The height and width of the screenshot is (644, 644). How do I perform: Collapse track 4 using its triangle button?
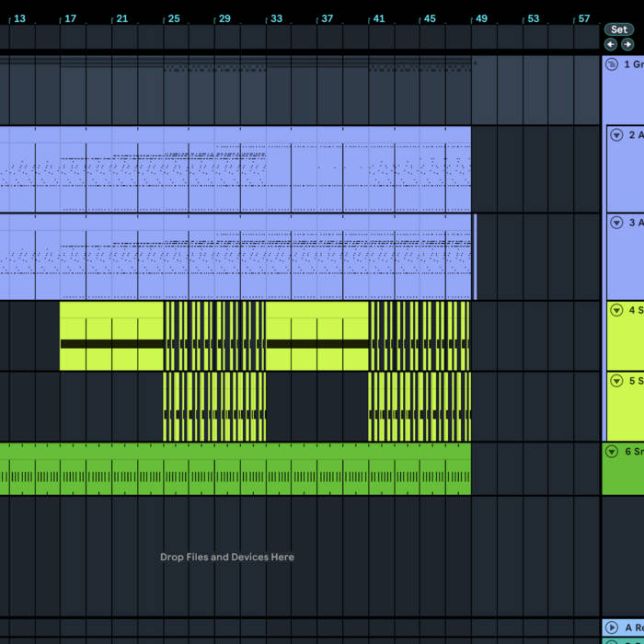(617, 310)
